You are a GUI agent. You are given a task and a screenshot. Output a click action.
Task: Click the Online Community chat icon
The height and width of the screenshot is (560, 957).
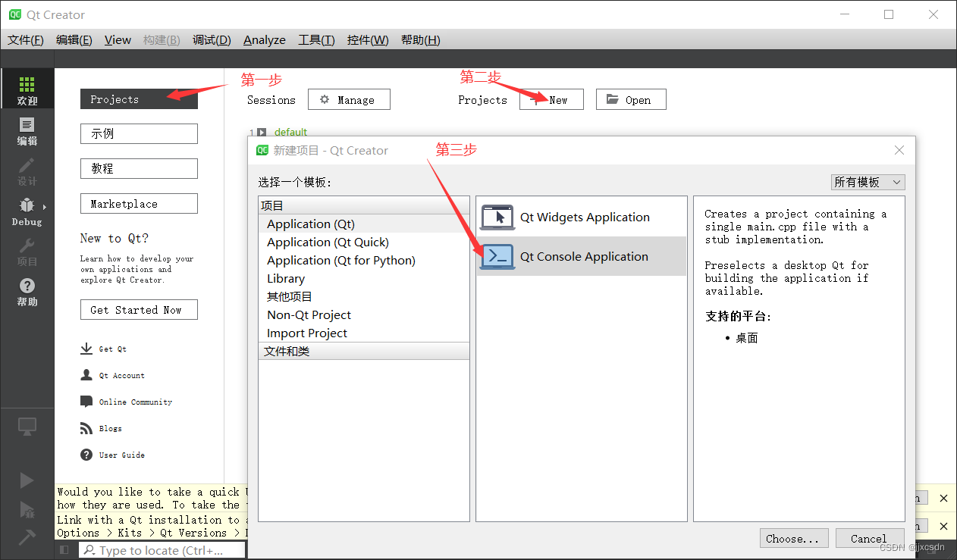point(86,402)
